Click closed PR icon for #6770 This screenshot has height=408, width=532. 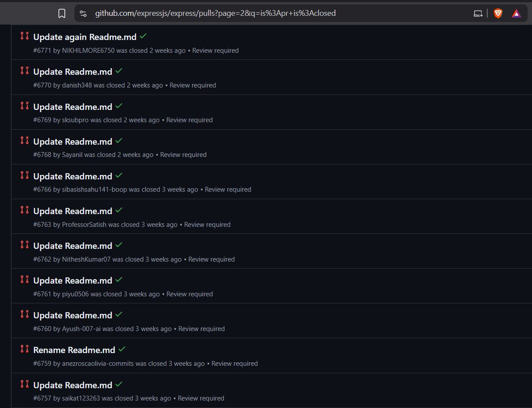coord(25,70)
